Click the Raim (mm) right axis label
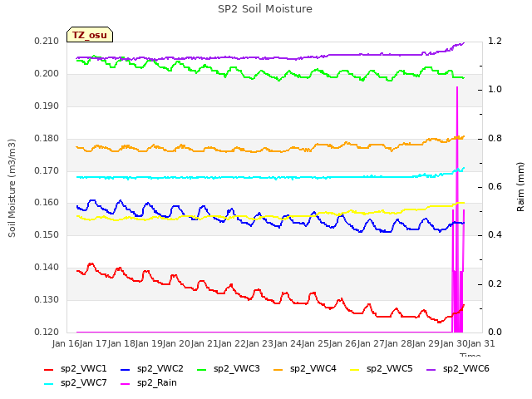Viewport: 532px width, 399px height. [520, 187]
